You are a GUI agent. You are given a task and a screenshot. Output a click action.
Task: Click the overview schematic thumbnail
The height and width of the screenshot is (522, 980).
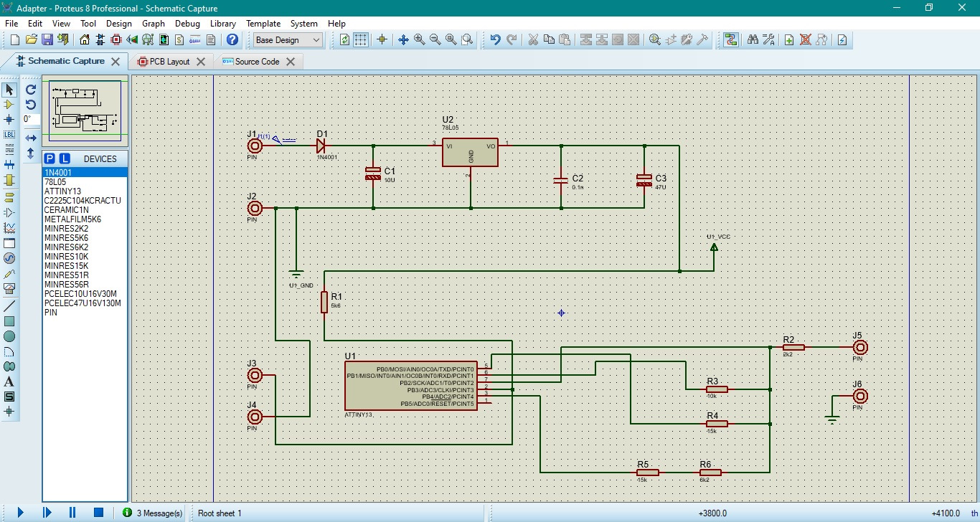[85, 109]
